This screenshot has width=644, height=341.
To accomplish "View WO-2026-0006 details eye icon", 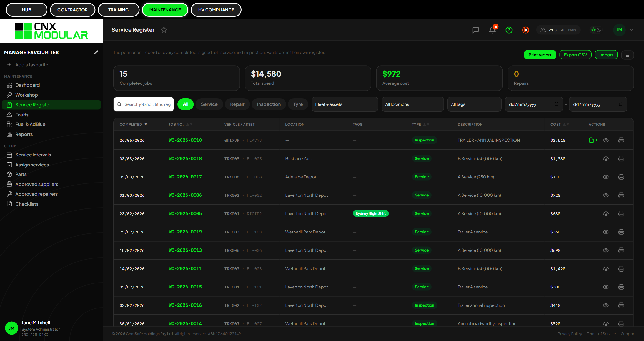I will (606, 195).
